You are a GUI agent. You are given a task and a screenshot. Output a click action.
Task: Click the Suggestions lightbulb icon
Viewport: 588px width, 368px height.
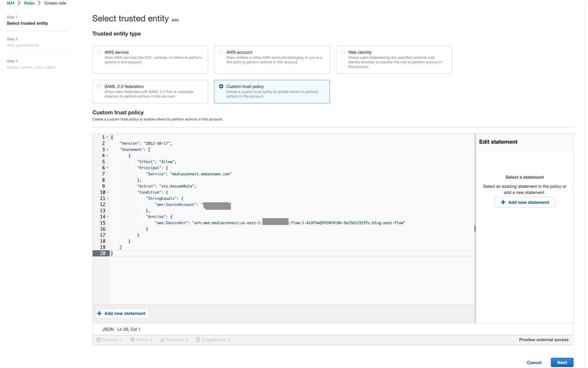tap(198, 340)
